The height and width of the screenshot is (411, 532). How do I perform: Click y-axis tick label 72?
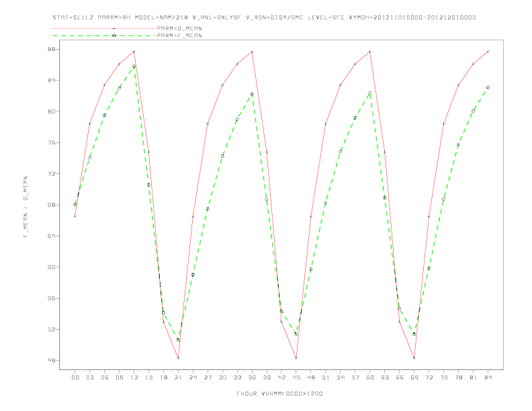click(x=51, y=174)
